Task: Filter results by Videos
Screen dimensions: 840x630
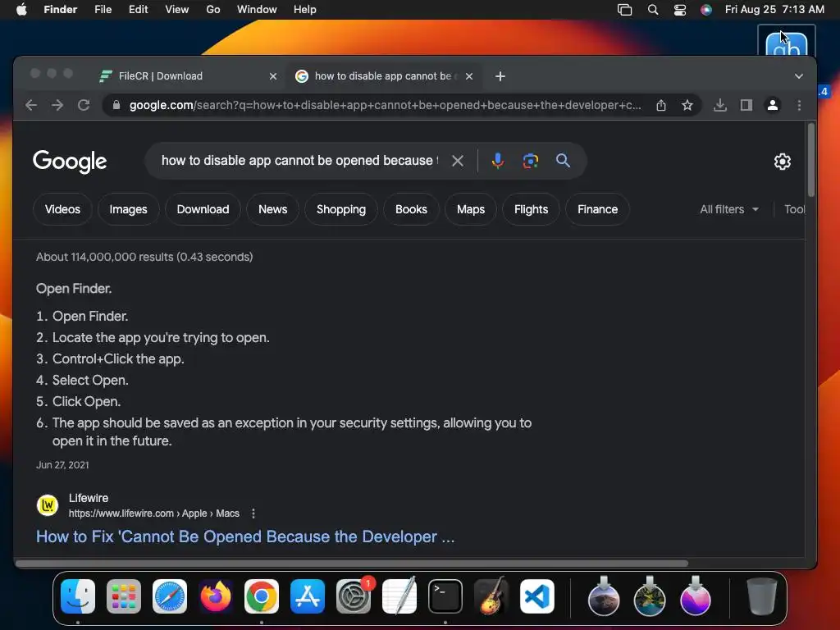Action: point(62,209)
